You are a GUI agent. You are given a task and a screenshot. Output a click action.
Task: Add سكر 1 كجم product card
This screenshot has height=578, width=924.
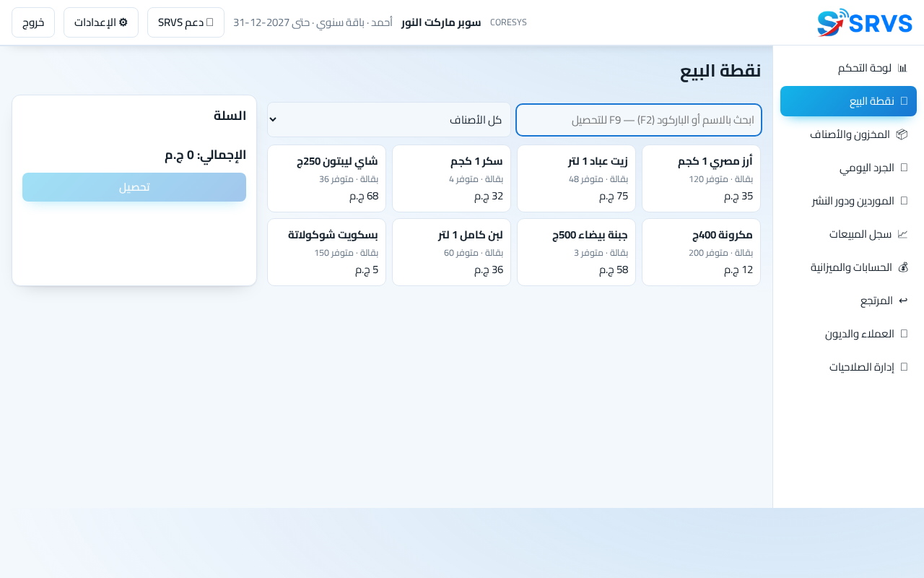pos(451,178)
